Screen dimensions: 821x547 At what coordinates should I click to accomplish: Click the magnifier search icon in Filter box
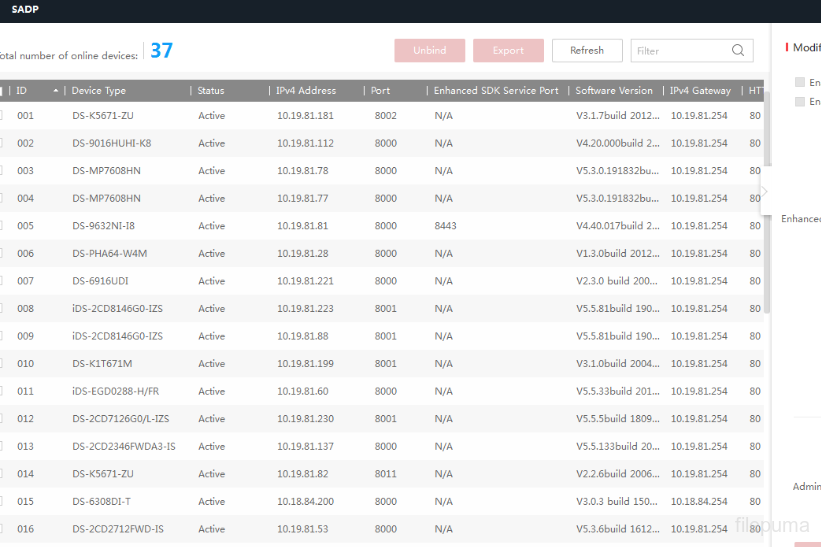738,51
